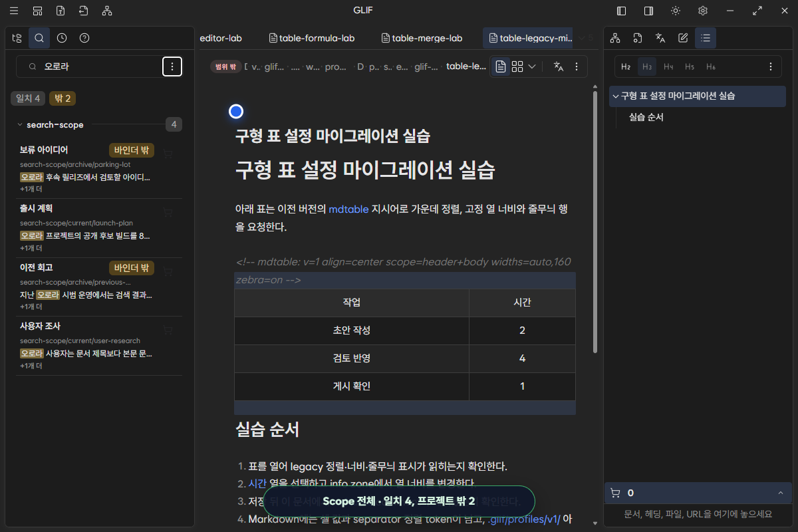Open search options three-dot menu
This screenshot has width=798, height=532.
[172, 66]
